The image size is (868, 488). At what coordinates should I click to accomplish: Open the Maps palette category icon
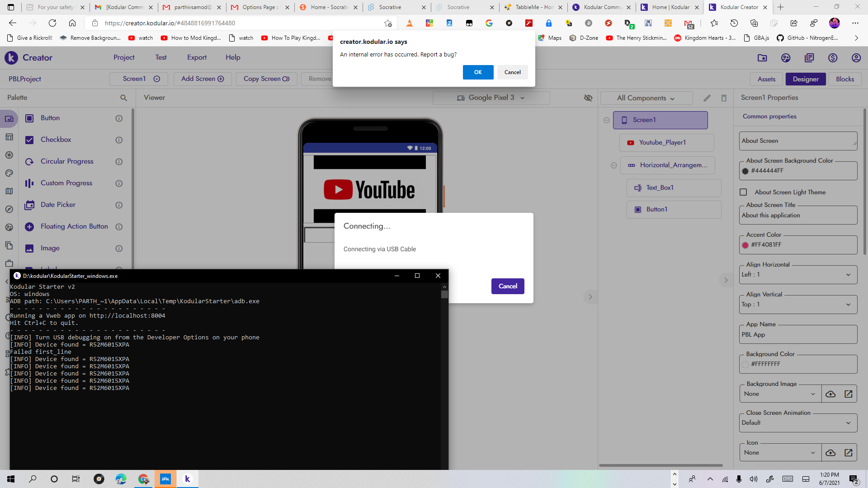click(x=9, y=192)
